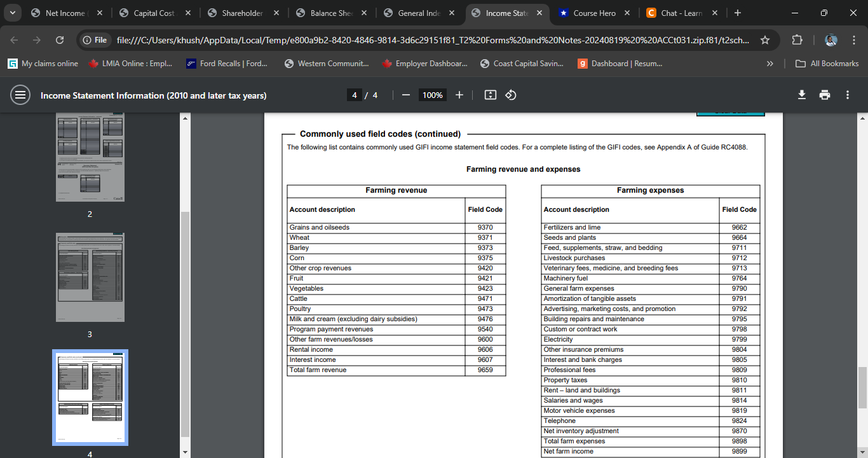Select the page 3 thumbnail in sidebar
Viewport: 868px width, 458px height.
coord(90,277)
